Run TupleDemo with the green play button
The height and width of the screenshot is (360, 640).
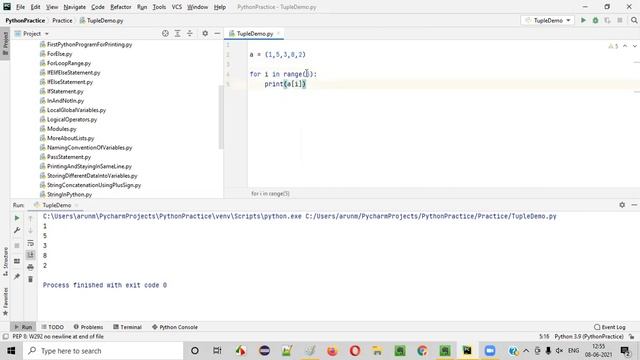coord(583,20)
